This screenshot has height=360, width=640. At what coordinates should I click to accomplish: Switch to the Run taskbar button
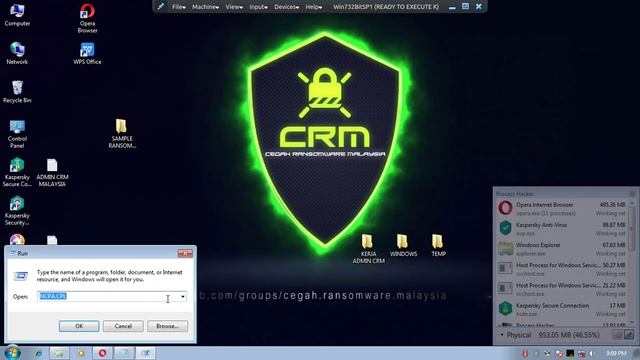pyautogui.click(x=145, y=353)
